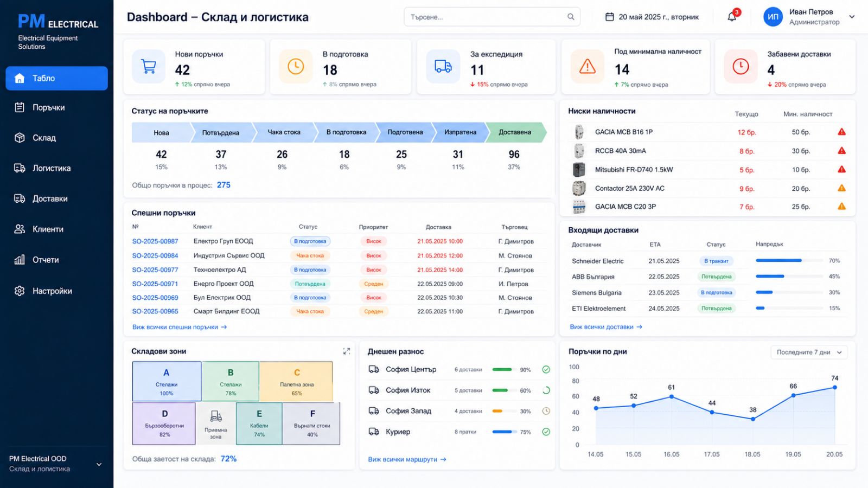The image size is (868, 488).
Task: Follow the Виж всички маршрути link
Action: (x=407, y=459)
